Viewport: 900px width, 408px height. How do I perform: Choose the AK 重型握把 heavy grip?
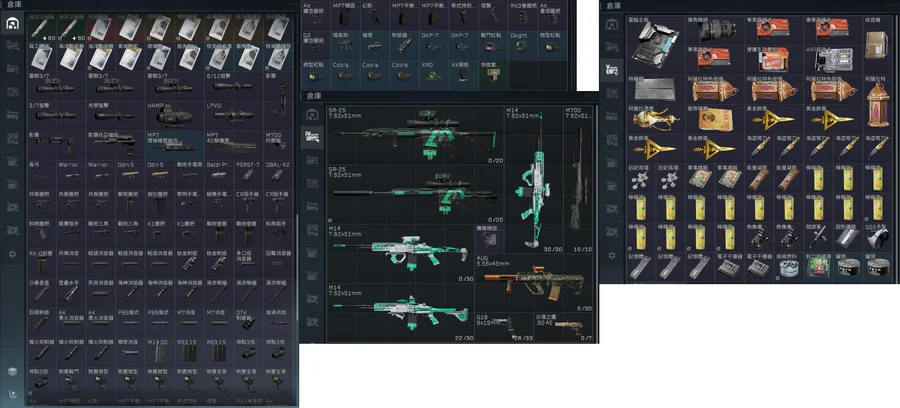(553, 16)
